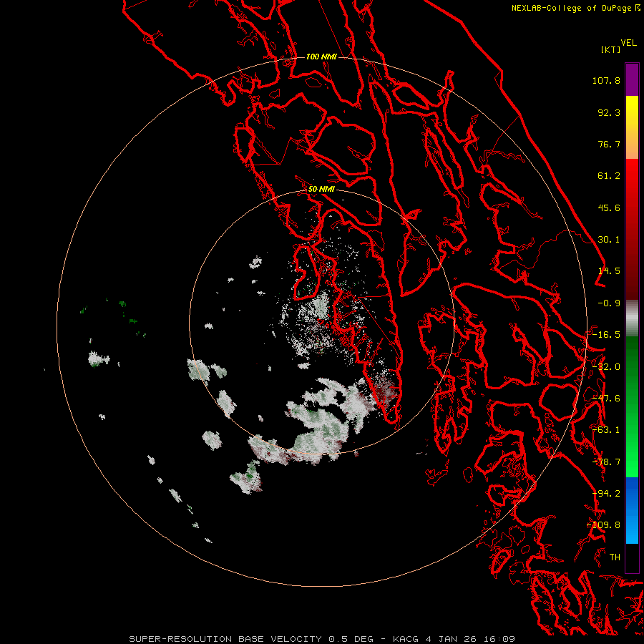Click the -16.5 velocity scale value

point(606,335)
